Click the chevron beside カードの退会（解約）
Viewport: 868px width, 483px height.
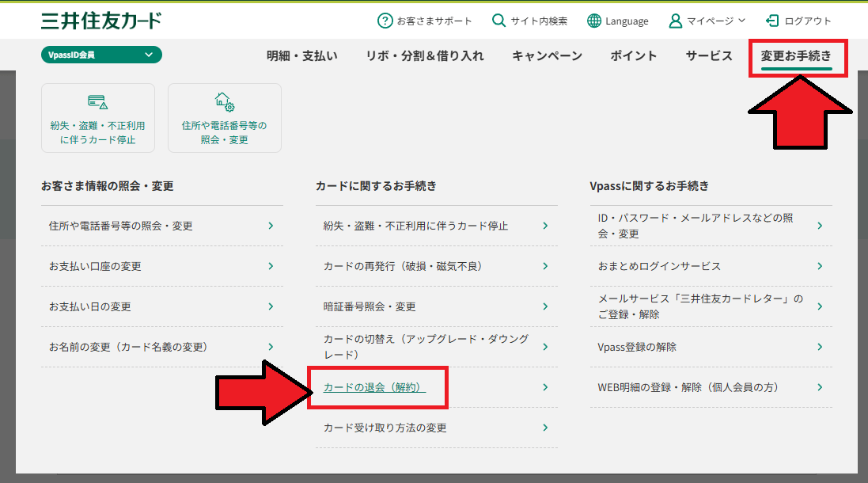[x=545, y=387]
